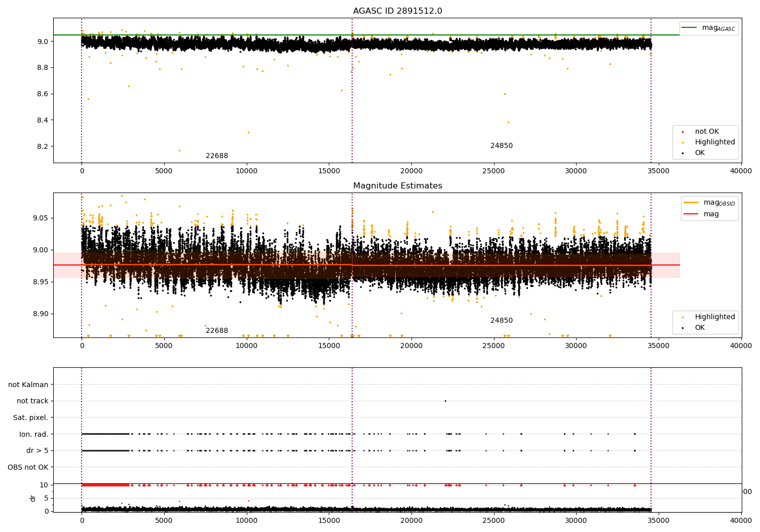Click the red dot marker beside 'not OK'
This screenshot has height=532, width=760.
pos(682,132)
